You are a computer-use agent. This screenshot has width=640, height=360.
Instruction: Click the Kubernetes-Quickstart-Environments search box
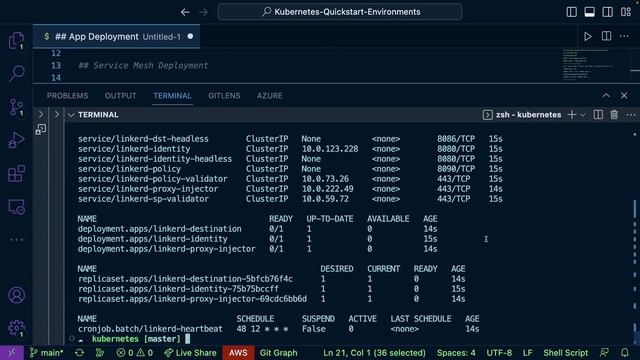click(x=340, y=12)
